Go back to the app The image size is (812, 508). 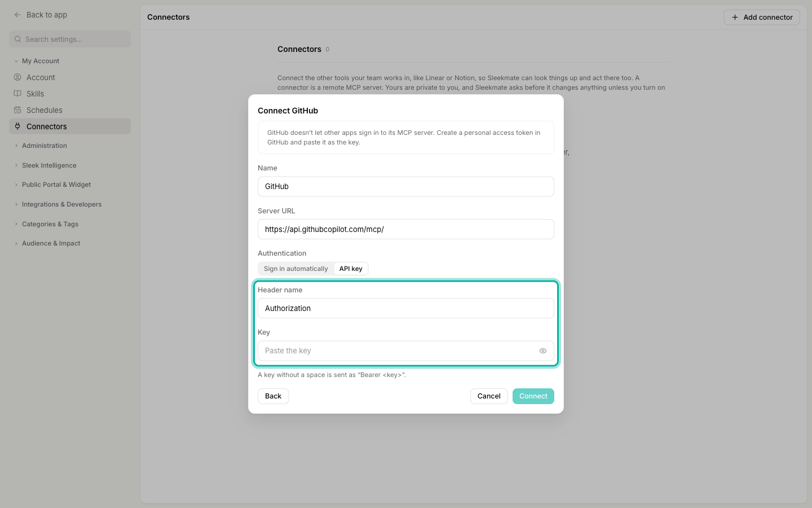click(41, 15)
